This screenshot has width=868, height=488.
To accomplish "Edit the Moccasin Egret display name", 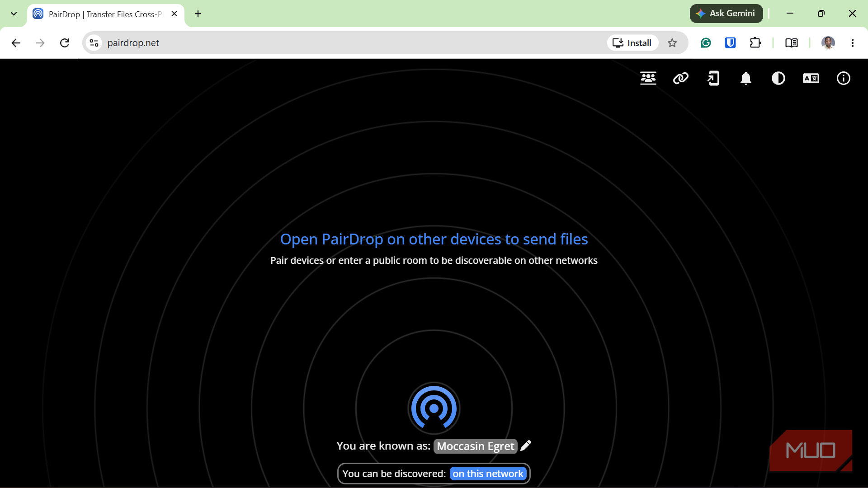I will tap(476, 446).
